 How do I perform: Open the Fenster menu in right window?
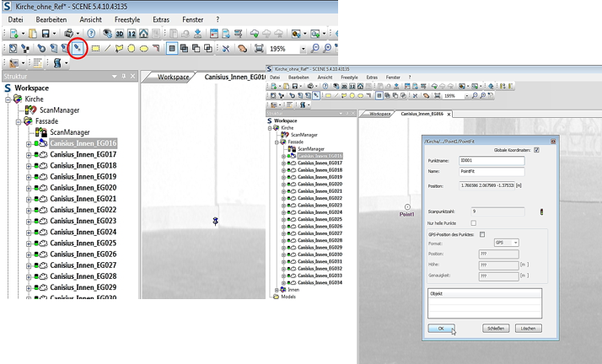click(393, 77)
